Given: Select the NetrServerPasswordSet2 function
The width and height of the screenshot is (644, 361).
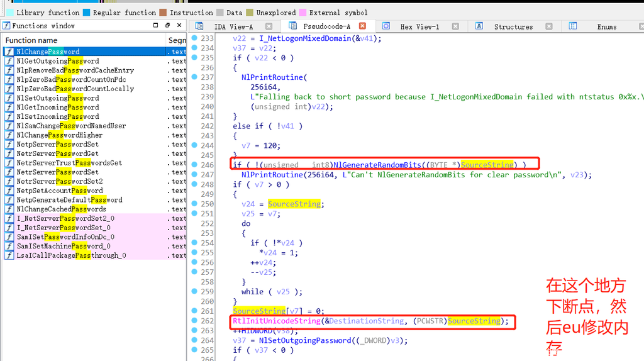Looking at the screenshot, I should pyautogui.click(x=59, y=181).
